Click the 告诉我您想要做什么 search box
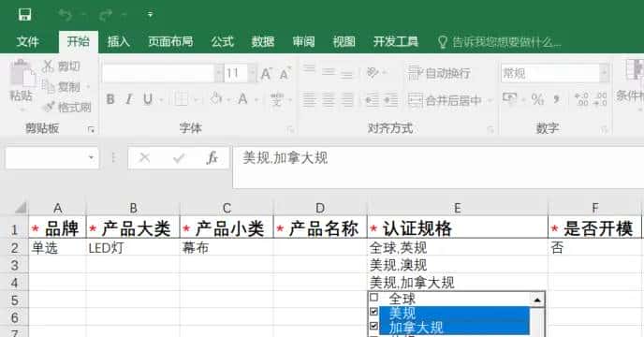Viewport: 644px width, 337px height. point(500,42)
